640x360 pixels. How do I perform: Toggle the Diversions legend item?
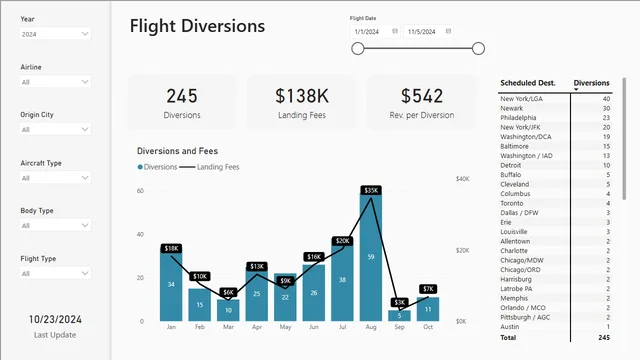158,167
